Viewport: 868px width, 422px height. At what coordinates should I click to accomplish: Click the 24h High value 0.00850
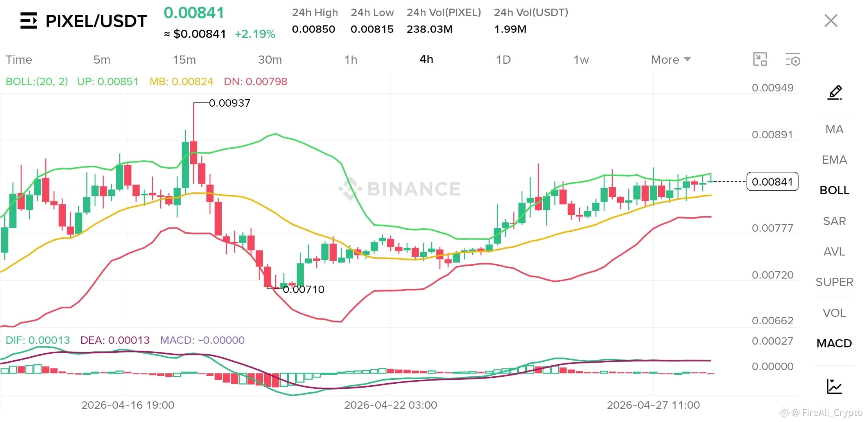pyautogui.click(x=314, y=29)
